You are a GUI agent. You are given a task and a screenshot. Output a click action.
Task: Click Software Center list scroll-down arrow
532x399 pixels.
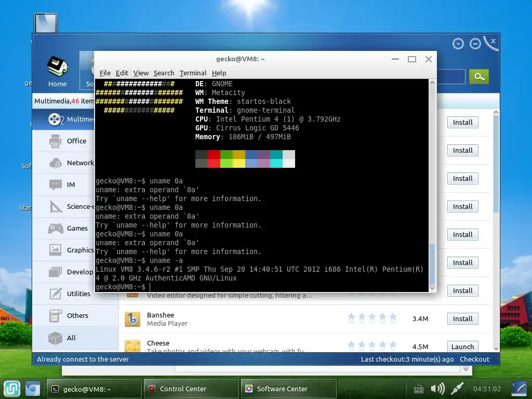pos(496,349)
